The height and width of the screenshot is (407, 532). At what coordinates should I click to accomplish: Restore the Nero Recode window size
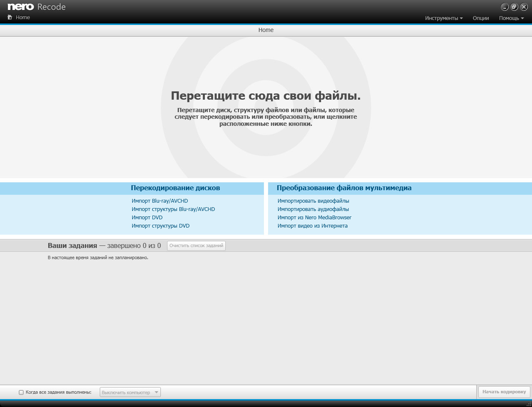point(514,7)
